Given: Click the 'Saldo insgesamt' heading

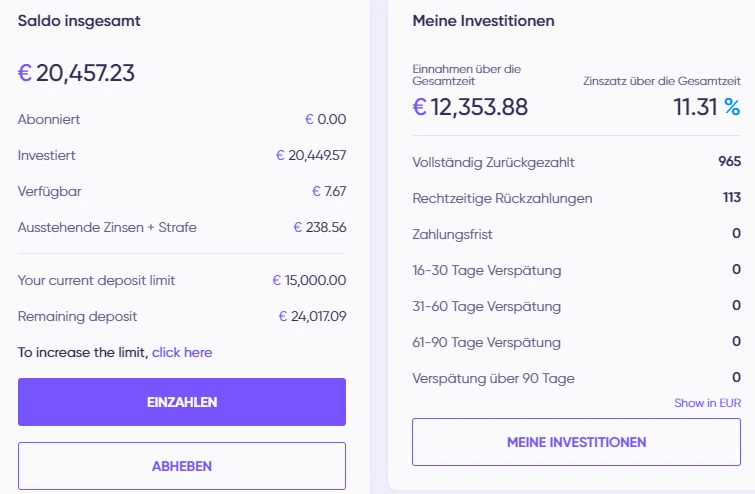Looking at the screenshot, I should click(x=79, y=21).
